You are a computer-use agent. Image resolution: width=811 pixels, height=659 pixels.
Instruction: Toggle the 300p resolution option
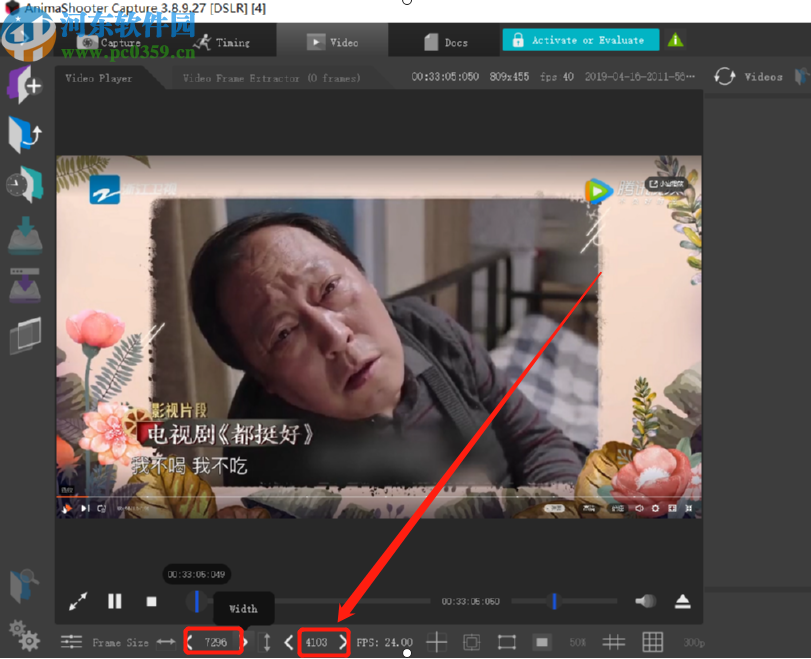(x=693, y=642)
